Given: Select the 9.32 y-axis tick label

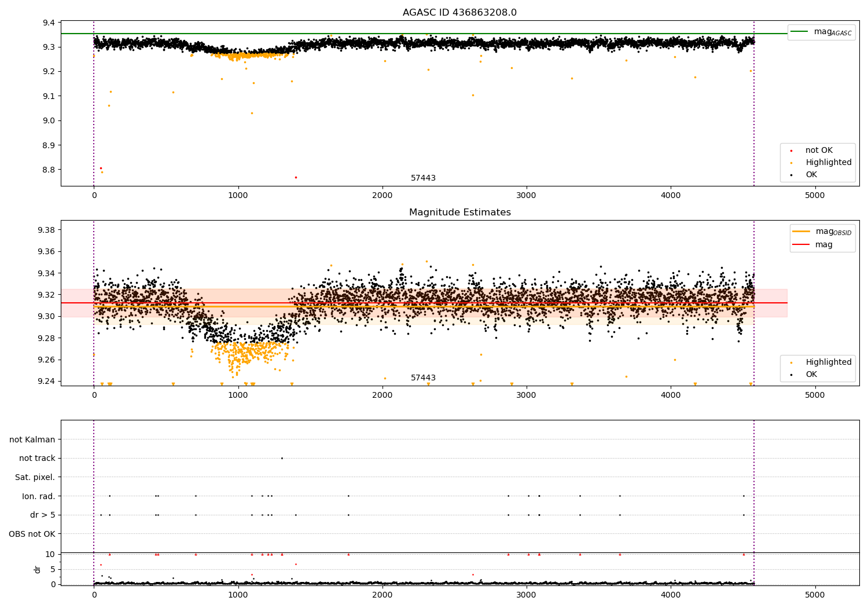Looking at the screenshot, I should (x=46, y=295).
